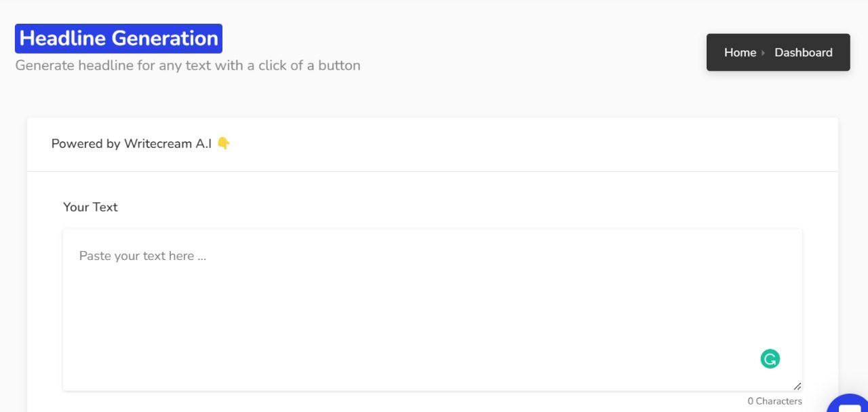Open the blue chat widget bubble
This screenshot has width=868, height=412.
pyautogui.click(x=849, y=403)
